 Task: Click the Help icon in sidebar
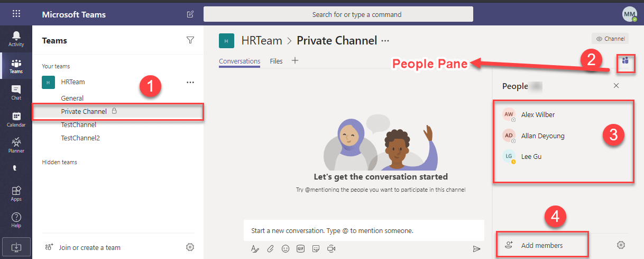[16, 220]
